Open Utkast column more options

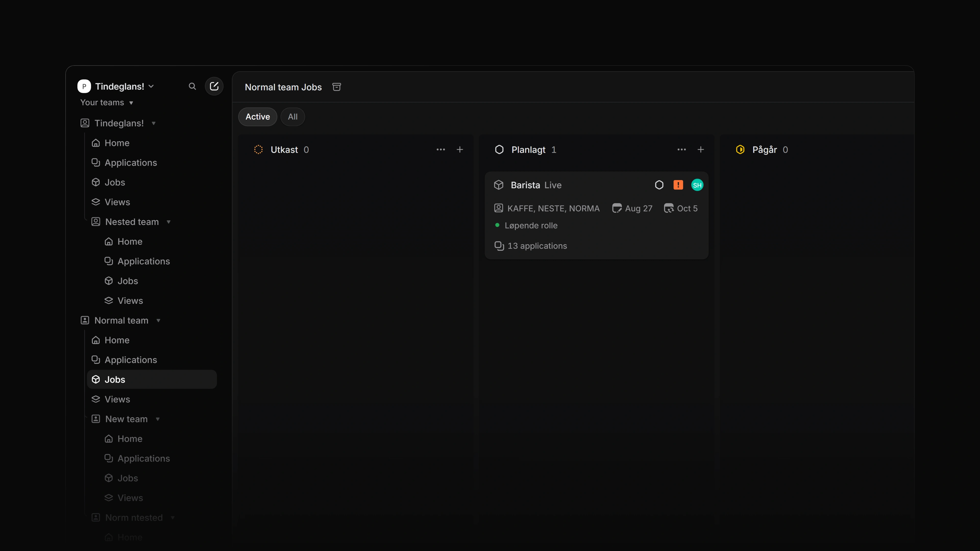pyautogui.click(x=440, y=149)
